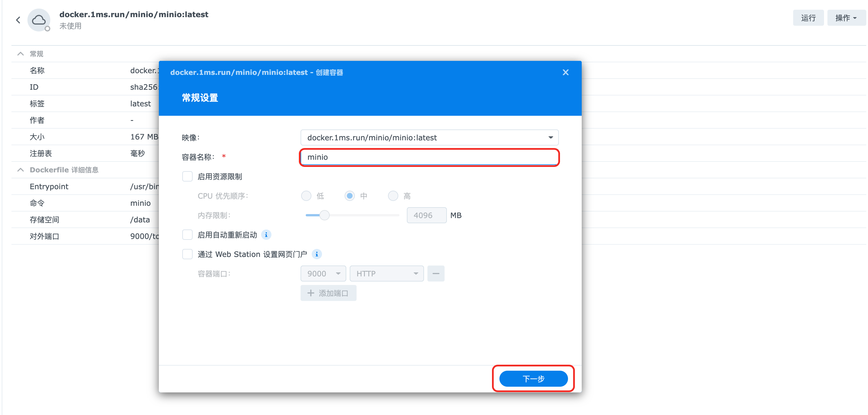
Task: Click the 常规设置 dialog heading
Action: 200,98
